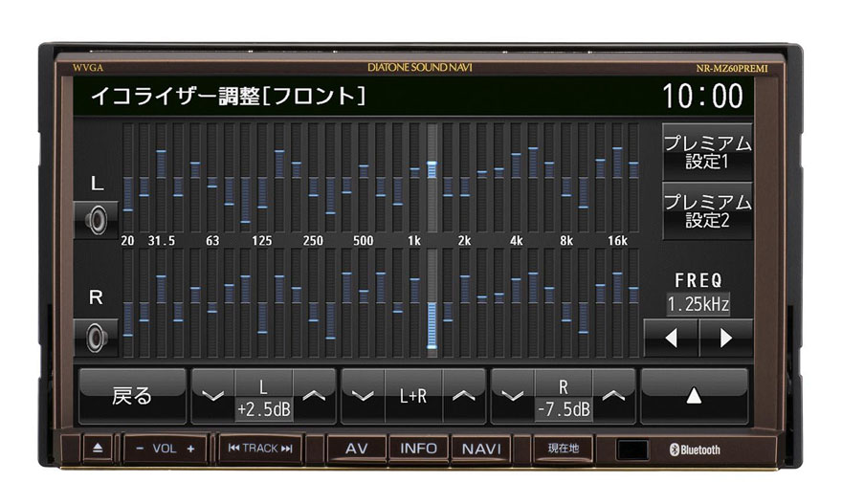Skip to next track on TRACK button
The height and width of the screenshot is (504, 842).
(287, 449)
